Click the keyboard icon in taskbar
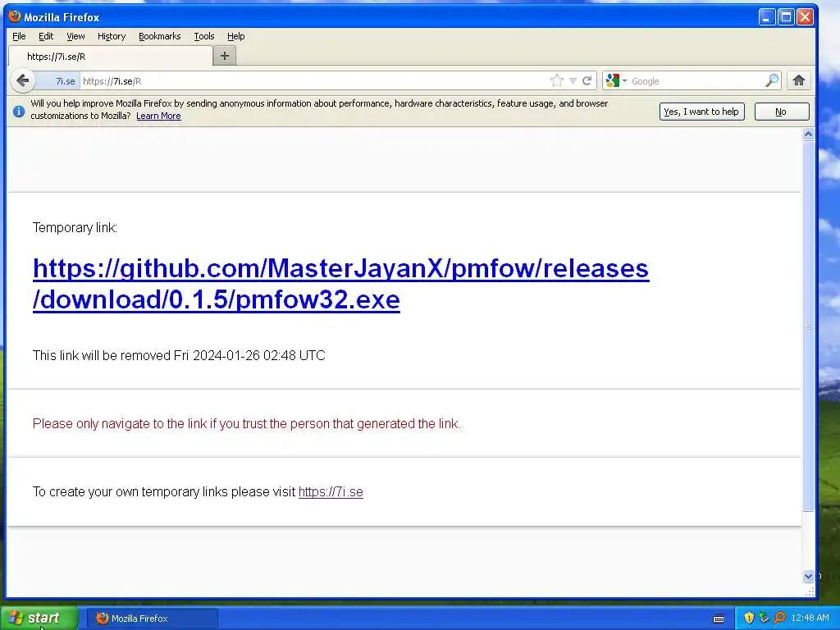The height and width of the screenshot is (630, 840). click(x=719, y=619)
